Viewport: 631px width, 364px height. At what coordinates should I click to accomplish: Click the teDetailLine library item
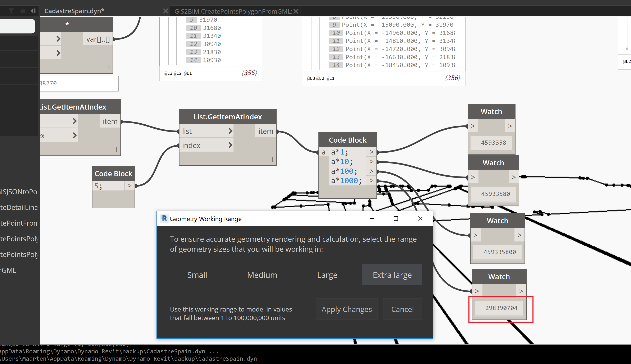click(19, 207)
